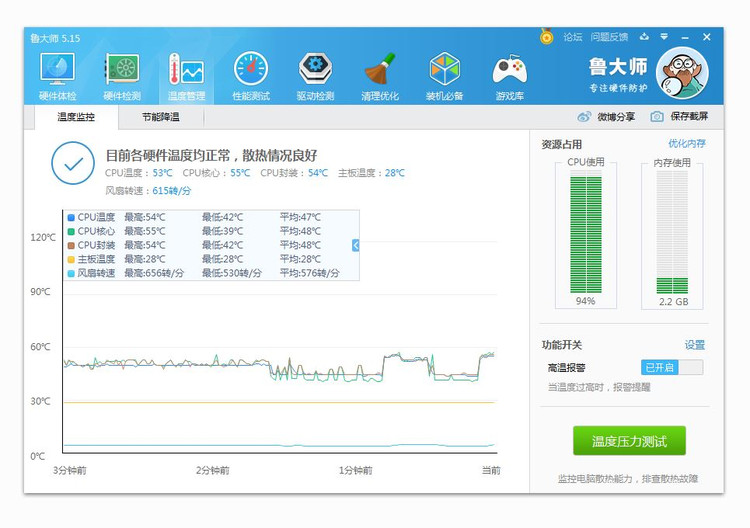
Task: Open the title bar dropdown menu arrow
Action: (665, 37)
